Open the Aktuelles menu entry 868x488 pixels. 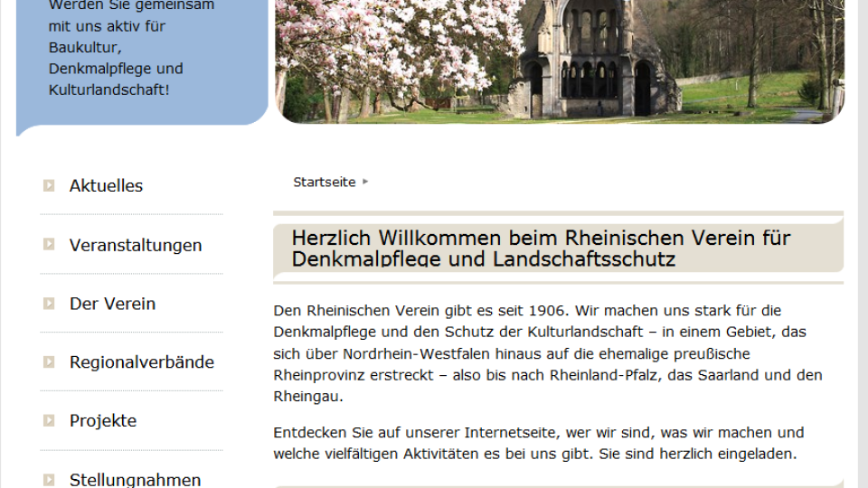click(106, 186)
